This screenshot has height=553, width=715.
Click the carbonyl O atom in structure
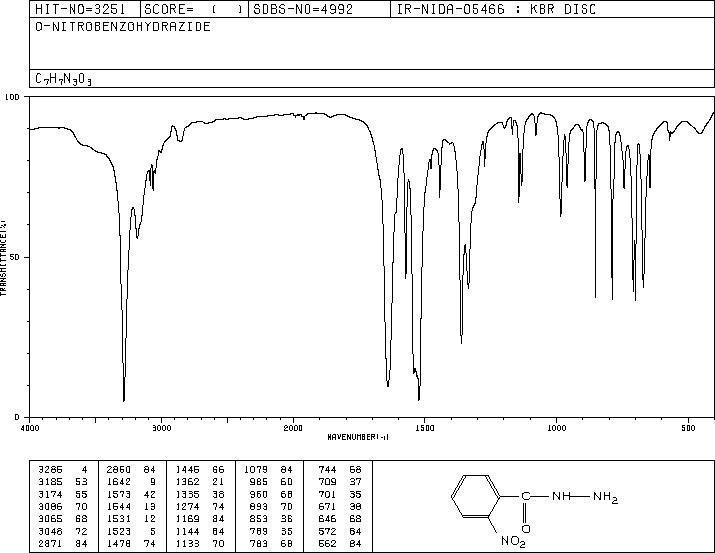526,529
